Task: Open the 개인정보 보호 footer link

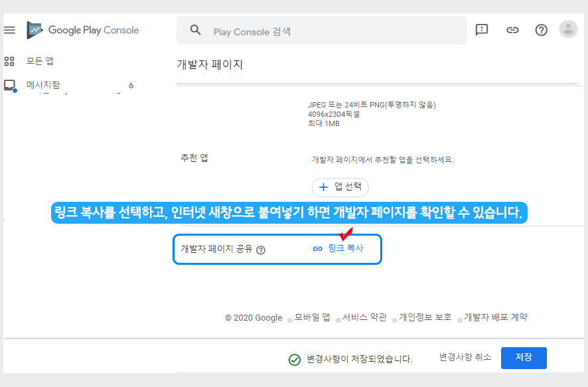Action: (x=425, y=317)
